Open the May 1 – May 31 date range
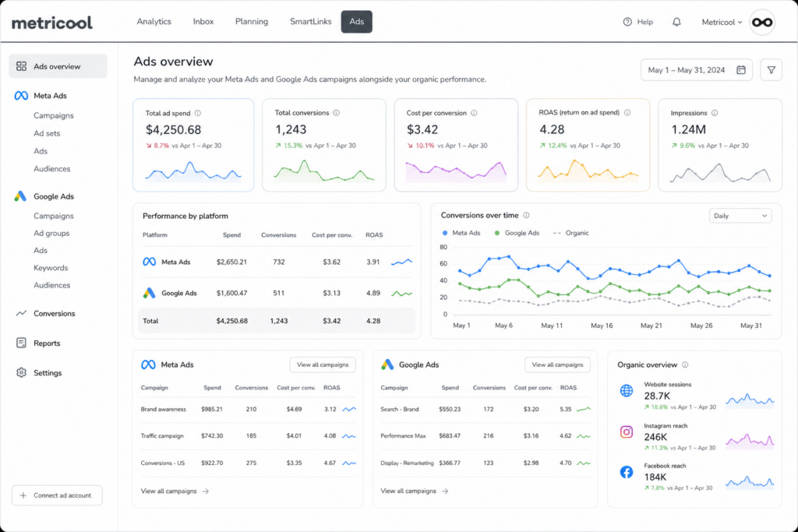This screenshot has height=532, width=798. 696,70
